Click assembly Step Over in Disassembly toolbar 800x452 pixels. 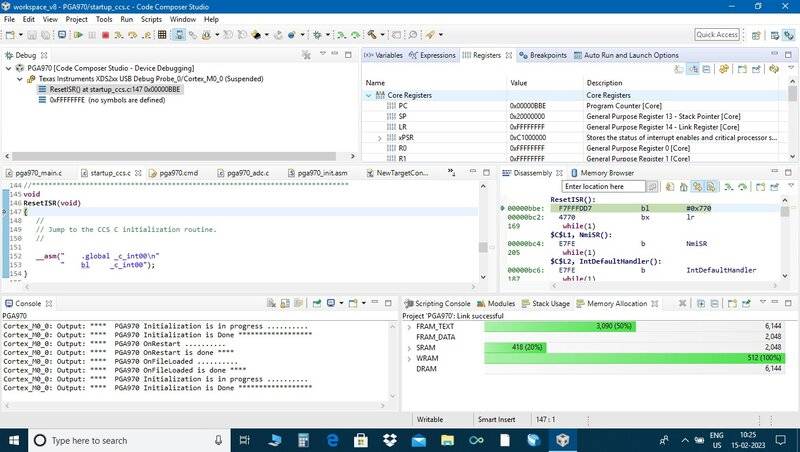[x=743, y=187]
